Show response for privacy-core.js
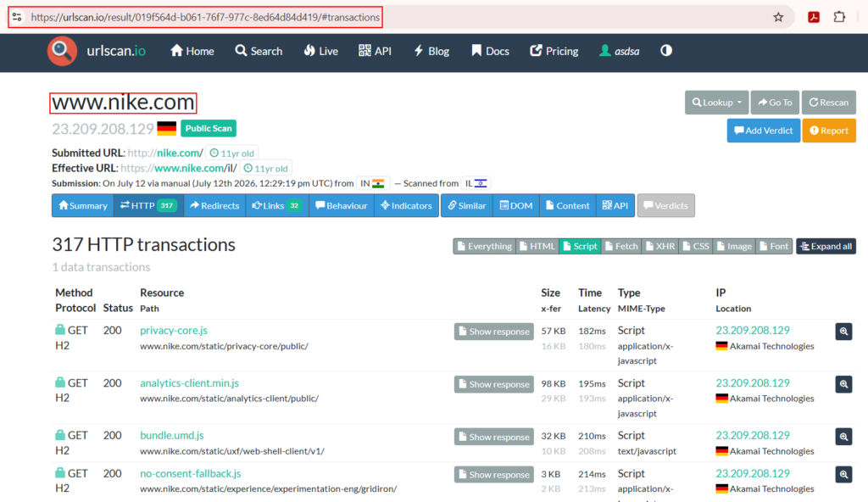868x502 pixels. 494,332
